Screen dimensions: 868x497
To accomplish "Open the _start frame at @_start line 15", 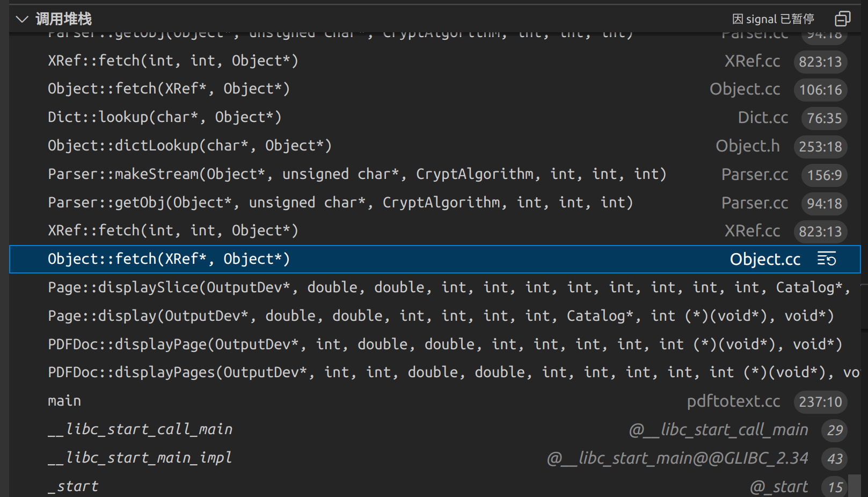I will click(x=72, y=486).
